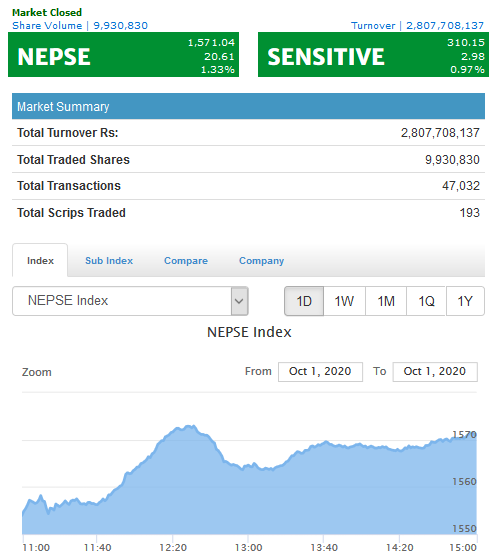
Task: Open the Compare tab
Action: click(x=185, y=261)
